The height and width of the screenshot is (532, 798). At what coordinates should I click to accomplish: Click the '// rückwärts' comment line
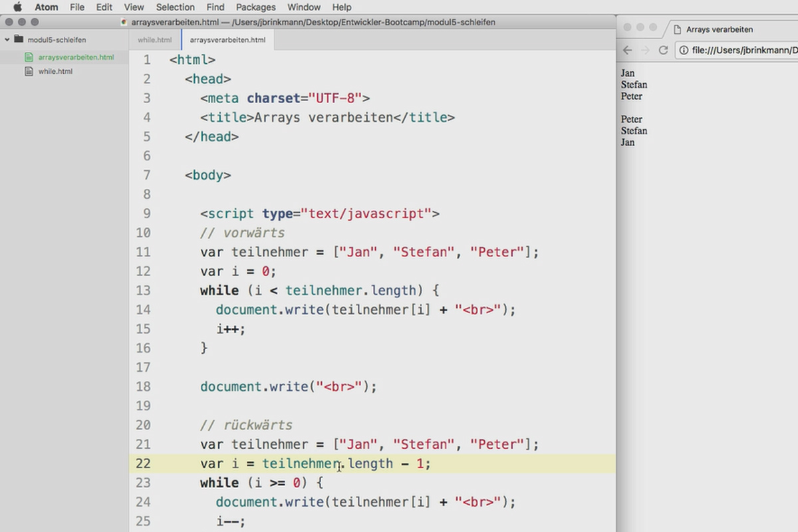(x=246, y=425)
